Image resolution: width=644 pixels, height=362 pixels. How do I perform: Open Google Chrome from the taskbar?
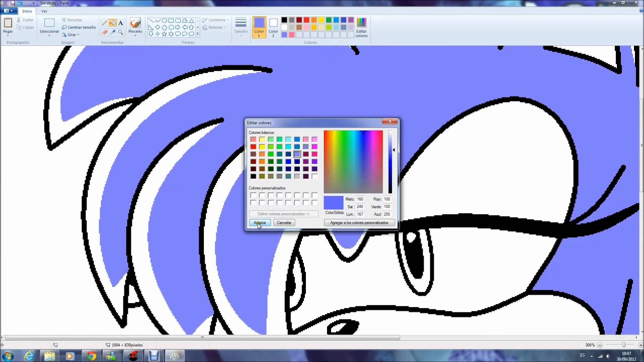[91, 356]
